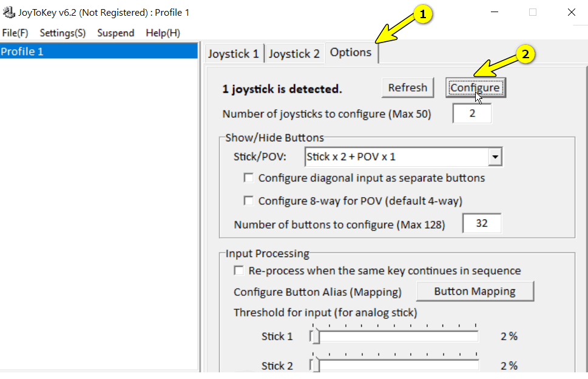Enable diagonal input as separate buttons
The width and height of the screenshot is (588, 379).
(248, 178)
